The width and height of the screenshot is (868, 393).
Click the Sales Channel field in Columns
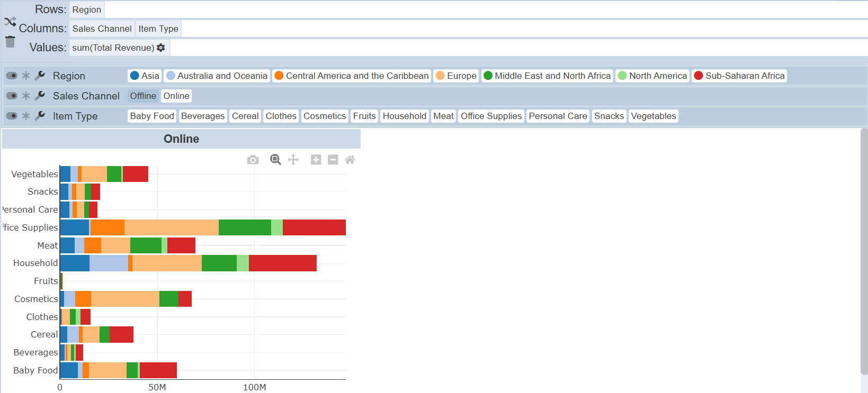pos(102,29)
